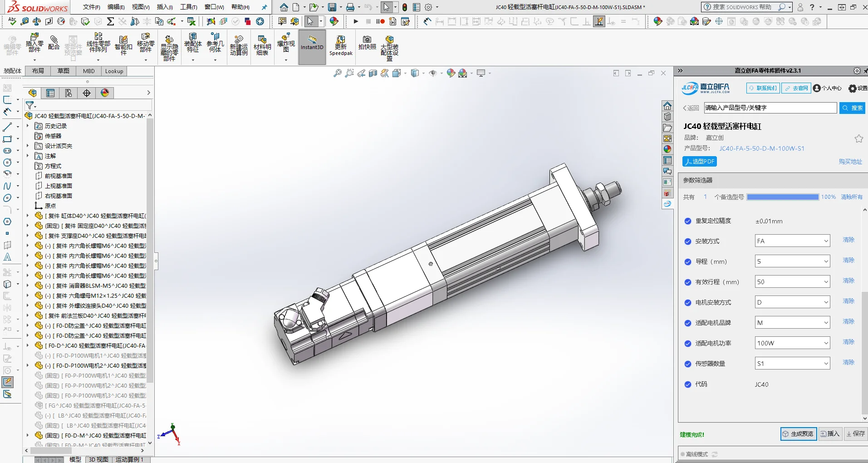This screenshot has height=463, width=868.
Task: Click the 生成预览 button
Action: point(799,434)
